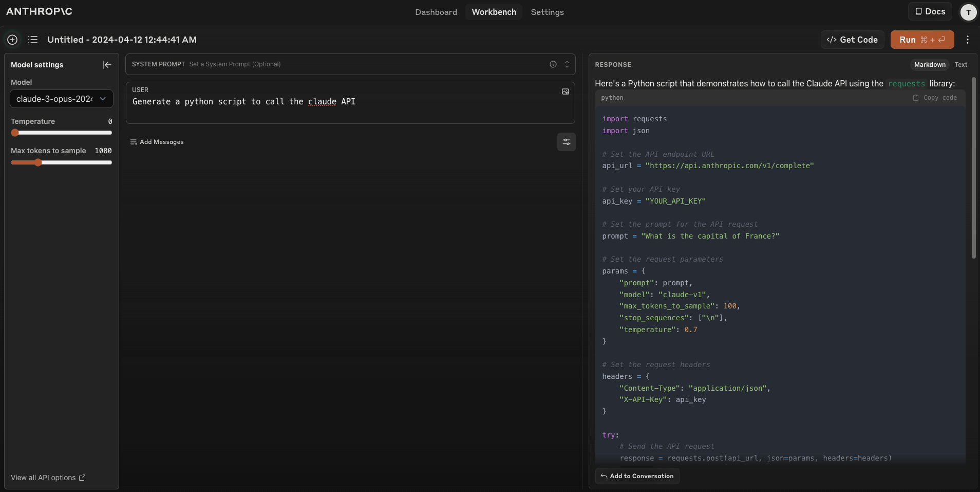Switch response view to Markdown
Viewport: 980px width, 492px height.
pyautogui.click(x=930, y=64)
